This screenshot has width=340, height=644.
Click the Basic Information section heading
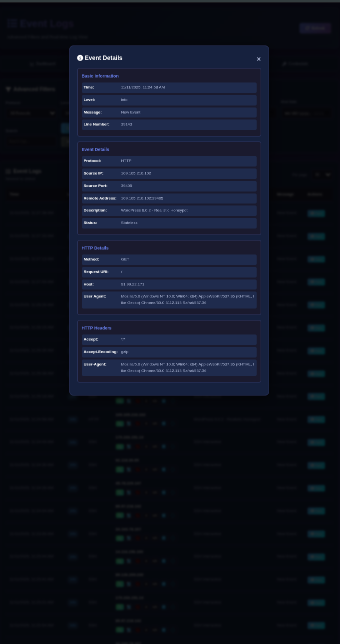[100, 76]
